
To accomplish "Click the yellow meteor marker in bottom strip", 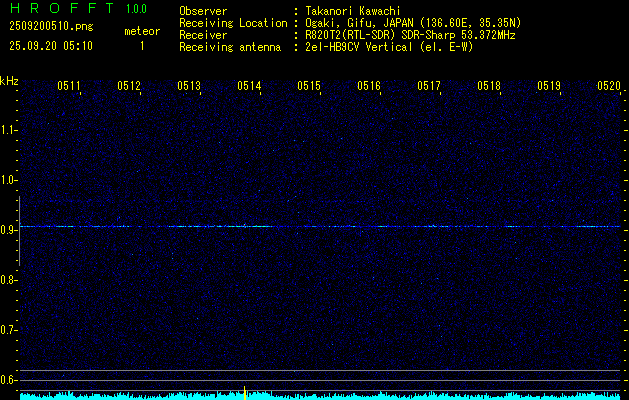I will coord(245,393).
